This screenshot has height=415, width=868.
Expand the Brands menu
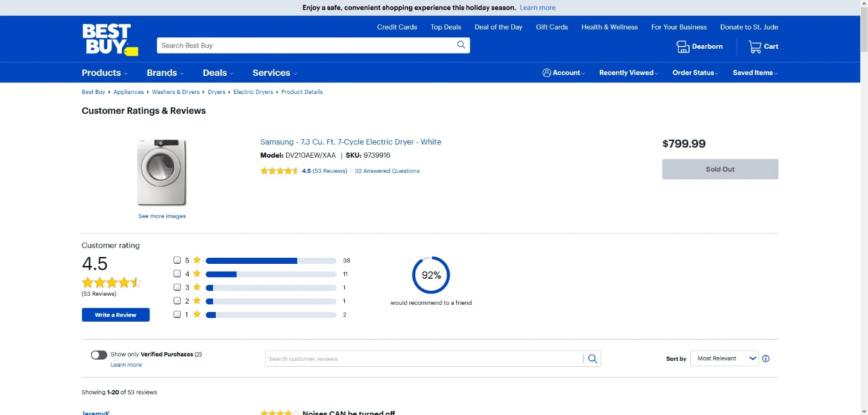pos(165,73)
